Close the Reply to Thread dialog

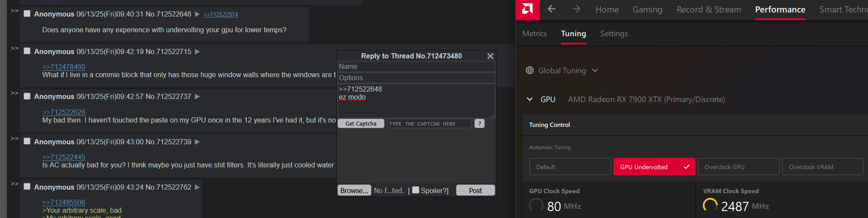tap(490, 56)
